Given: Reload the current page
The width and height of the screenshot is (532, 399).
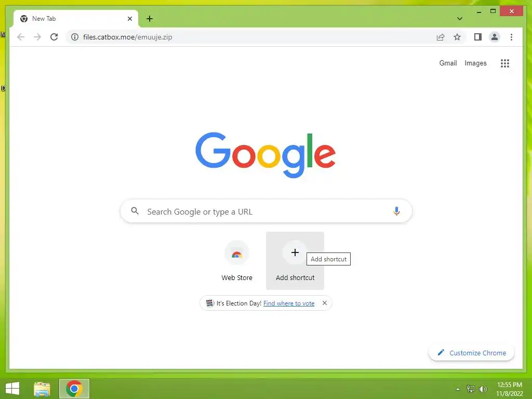Looking at the screenshot, I should tap(54, 37).
